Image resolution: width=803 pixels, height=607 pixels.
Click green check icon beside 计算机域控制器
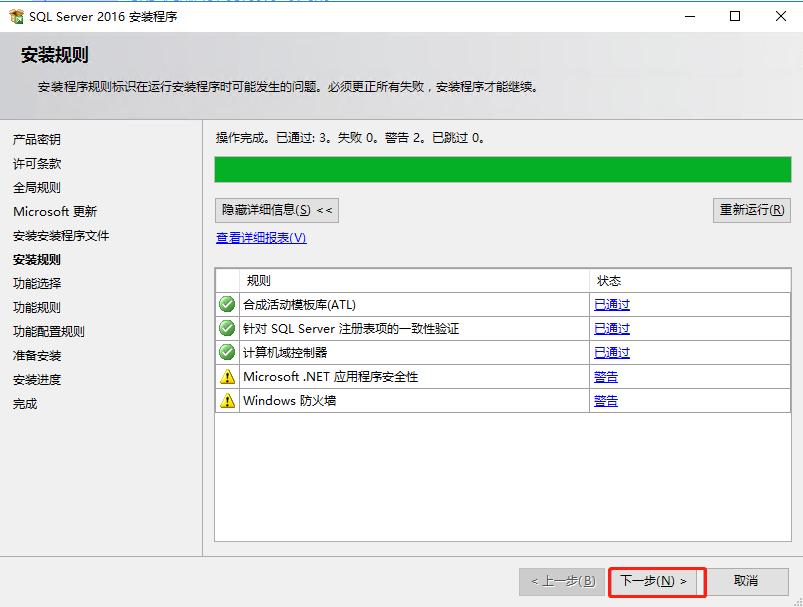click(x=227, y=353)
